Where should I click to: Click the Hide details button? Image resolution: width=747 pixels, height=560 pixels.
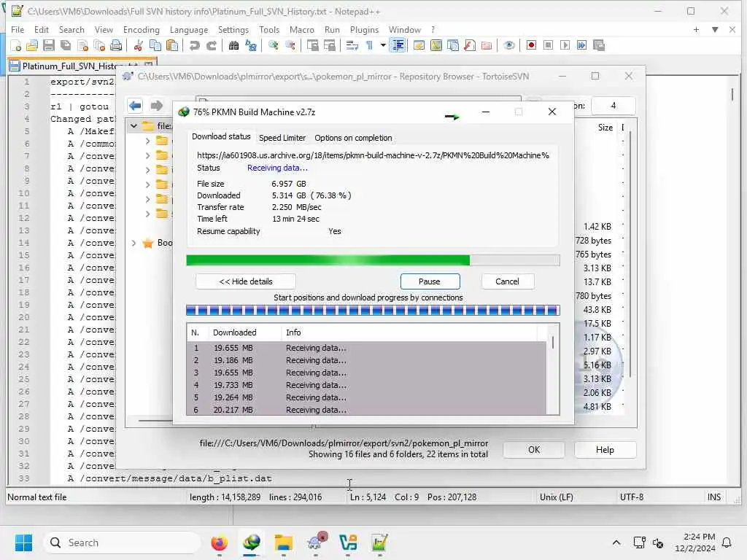pyautogui.click(x=246, y=281)
